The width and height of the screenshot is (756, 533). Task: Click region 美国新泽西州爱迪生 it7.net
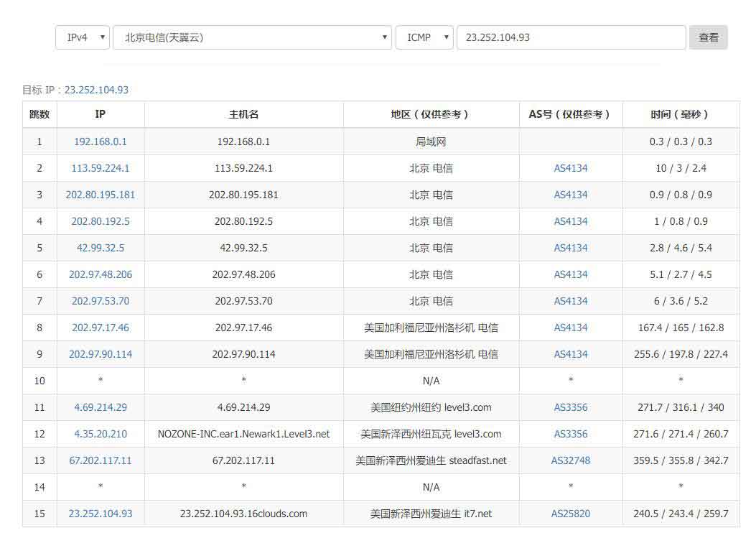pos(431,514)
